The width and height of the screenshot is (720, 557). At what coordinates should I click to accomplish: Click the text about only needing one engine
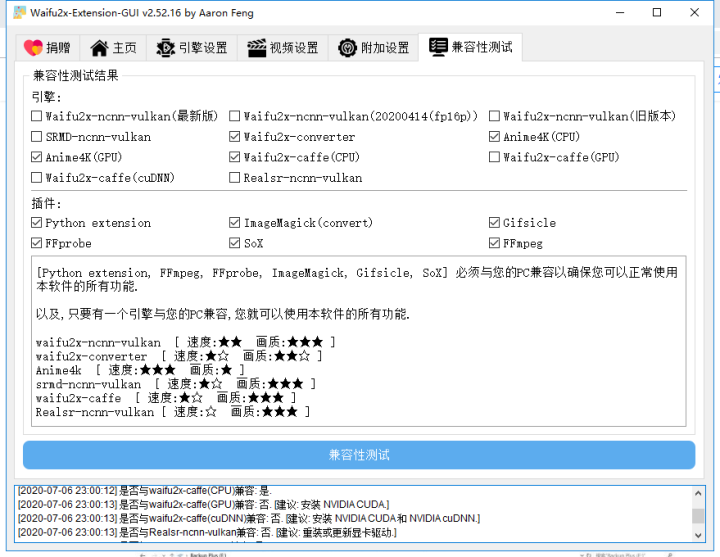(x=223, y=314)
